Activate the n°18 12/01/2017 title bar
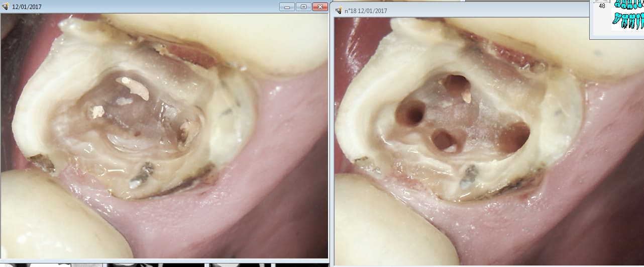Screen dimensions: 644x267 pos(452,10)
